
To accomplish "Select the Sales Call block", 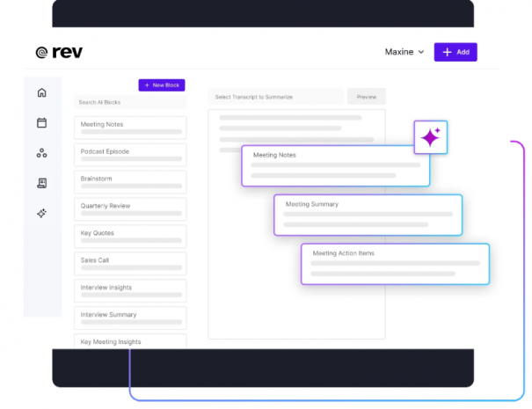I will click(x=130, y=263).
